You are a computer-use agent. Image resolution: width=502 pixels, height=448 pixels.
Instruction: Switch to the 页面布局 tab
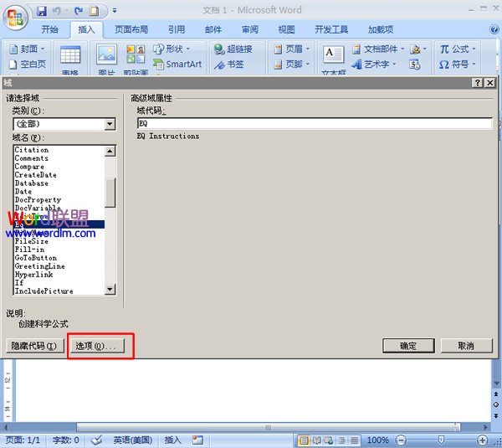134,29
